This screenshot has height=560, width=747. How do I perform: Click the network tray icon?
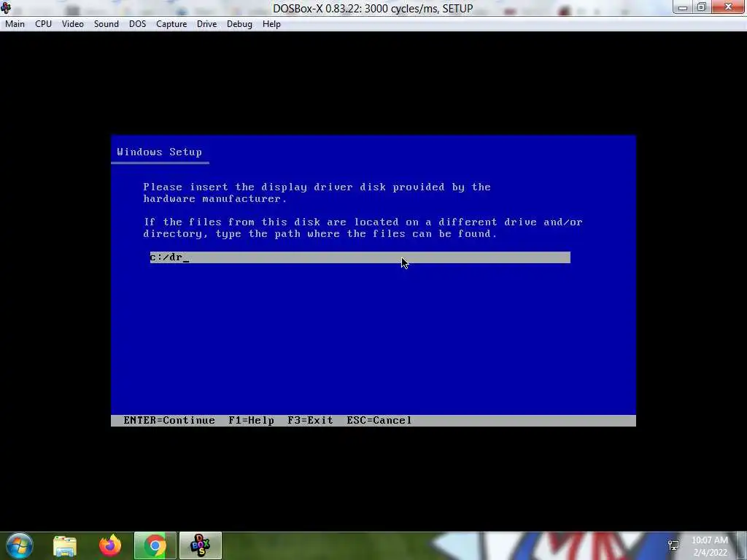coord(673,545)
